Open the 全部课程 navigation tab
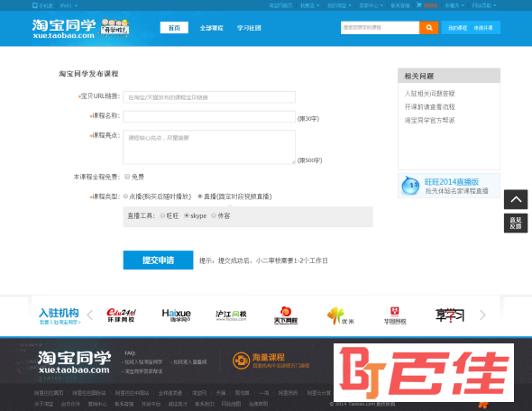532x411 pixels. coord(211,28)
